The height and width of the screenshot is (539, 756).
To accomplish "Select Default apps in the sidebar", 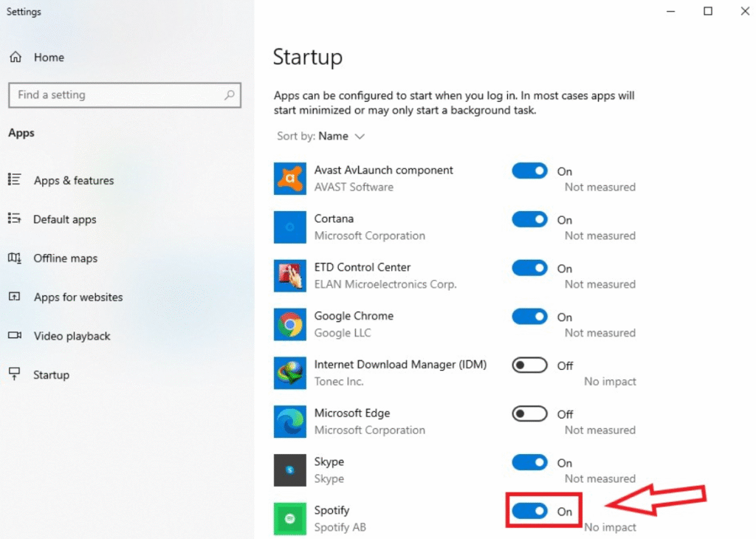I will [x=65, y=219].
